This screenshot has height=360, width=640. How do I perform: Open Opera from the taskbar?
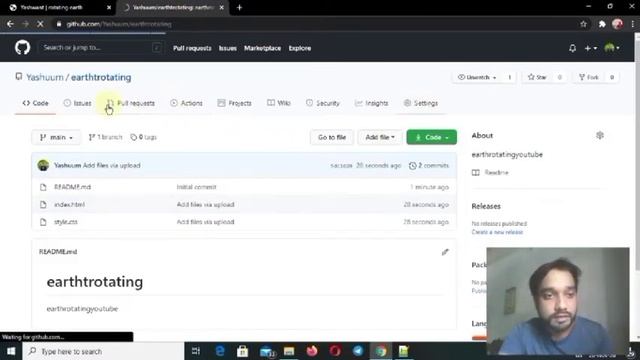tap(335, 351)
